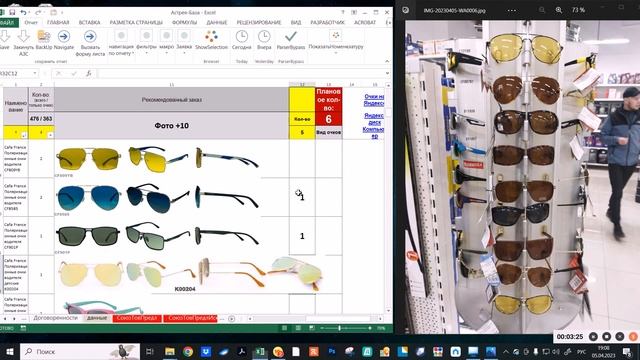The image size is (640, 360).
Task: Click the Photos app icon beside the filename
Action: coord(406,10)
